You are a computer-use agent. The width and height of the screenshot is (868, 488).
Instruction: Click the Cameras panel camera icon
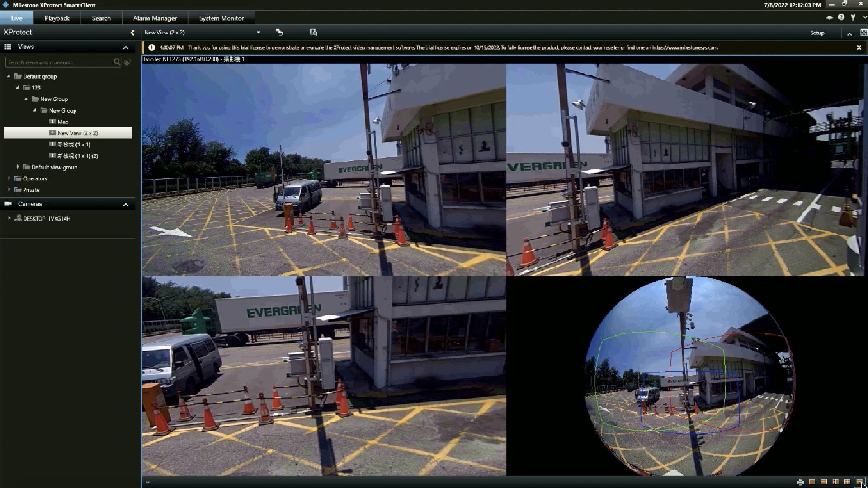pos(8,204)
